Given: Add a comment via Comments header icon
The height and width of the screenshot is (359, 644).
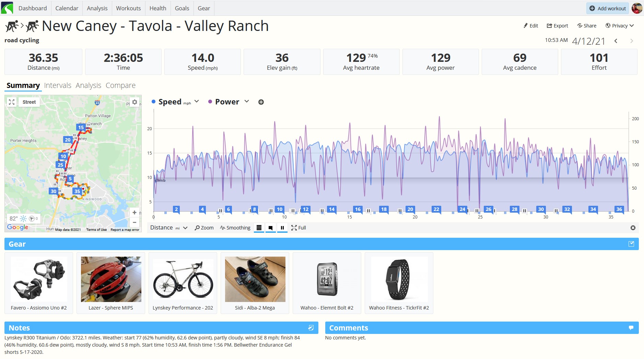Looking at the screenshot, I should 631,328.
